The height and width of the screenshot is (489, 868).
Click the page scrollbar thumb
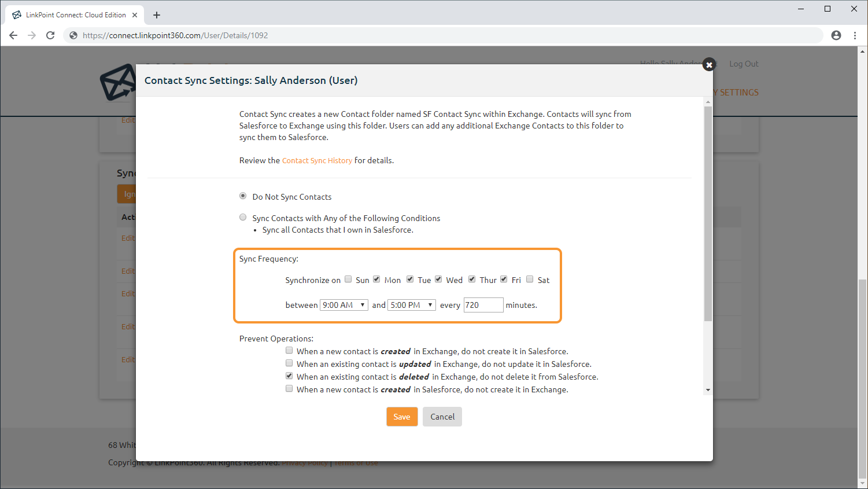863,378
